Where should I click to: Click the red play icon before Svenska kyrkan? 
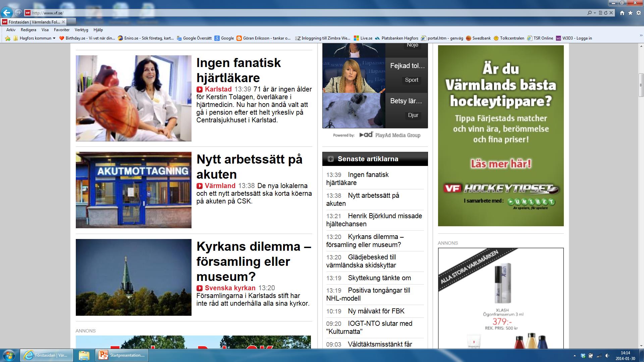(x=200, y=288)
